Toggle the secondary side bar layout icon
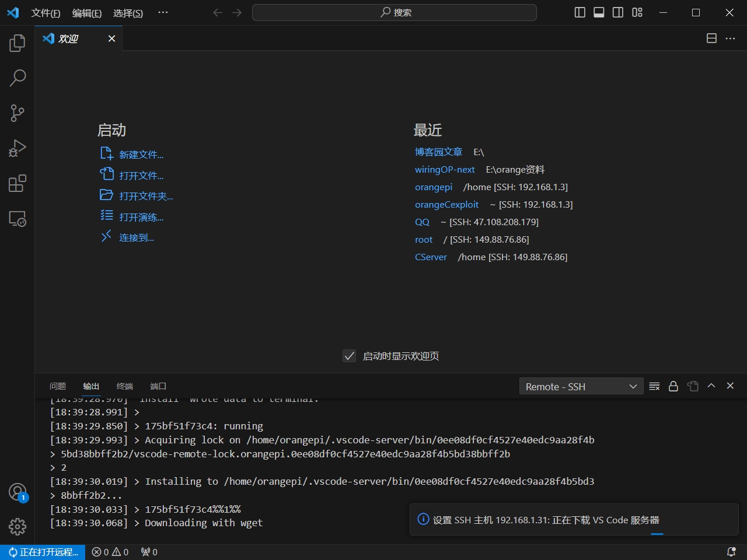The image size is (747, 560). click(618, 12)
